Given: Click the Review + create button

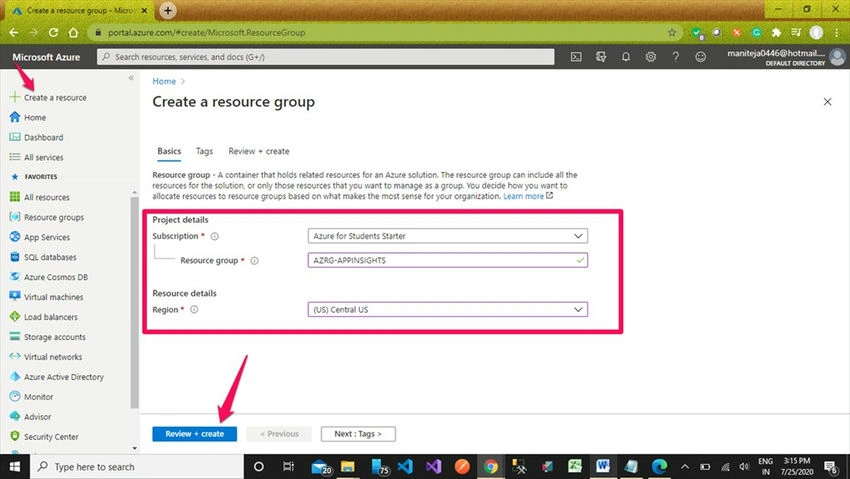Looking at the screenshot, I should [195, 434].
